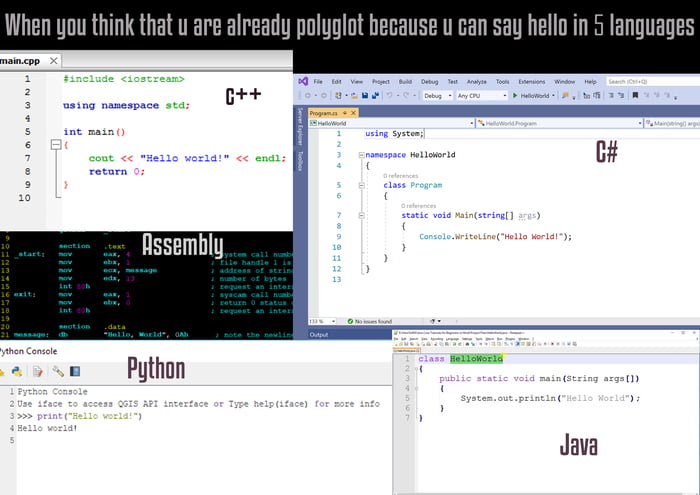The image size is (700, 495).
Task: Click the wrench settings icon in Python Console
Action: (x=57, y=371)
